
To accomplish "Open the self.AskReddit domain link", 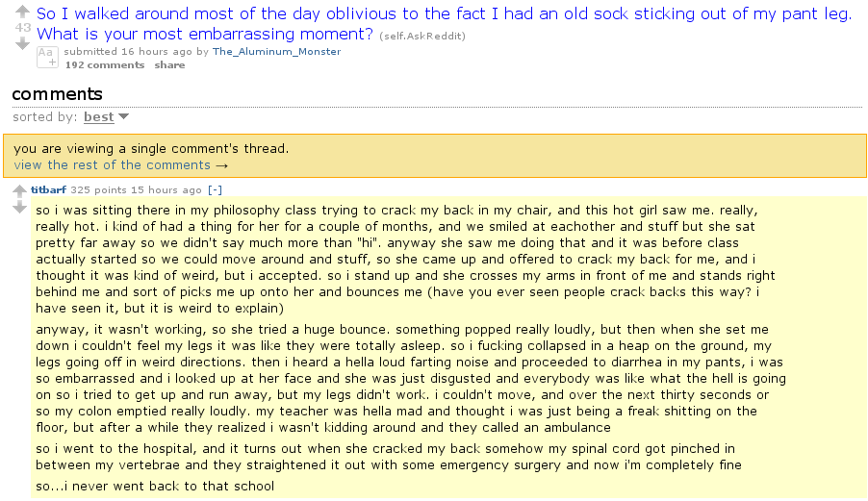I will click(422, 36).
